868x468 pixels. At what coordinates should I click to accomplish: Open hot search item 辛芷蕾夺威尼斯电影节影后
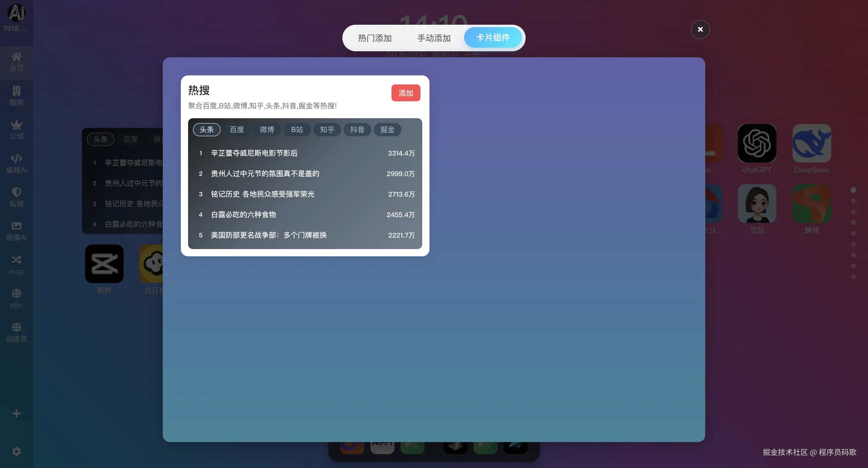[x=254, y=153]
